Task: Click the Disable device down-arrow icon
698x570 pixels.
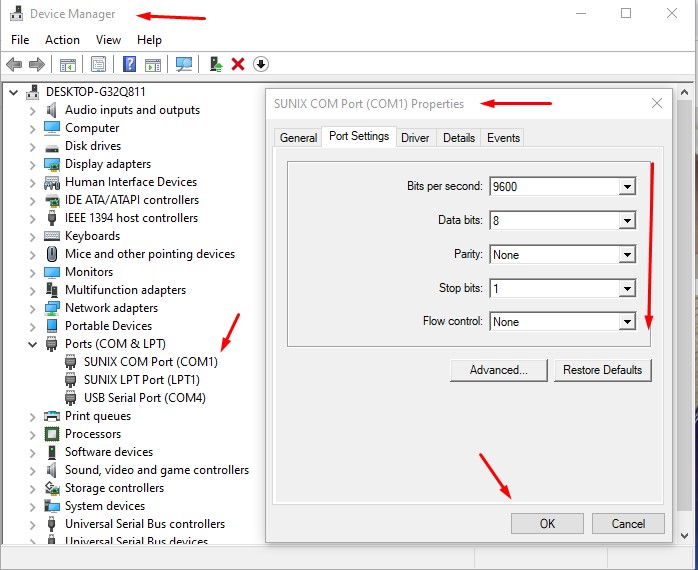Action: (x=261, y=64)
